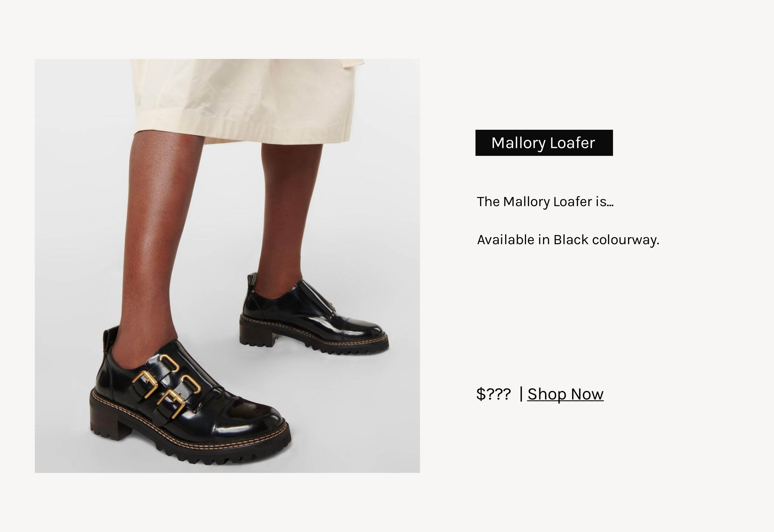
Task: Click the "Available in Black colourway." line
Action: coord(568,240)
